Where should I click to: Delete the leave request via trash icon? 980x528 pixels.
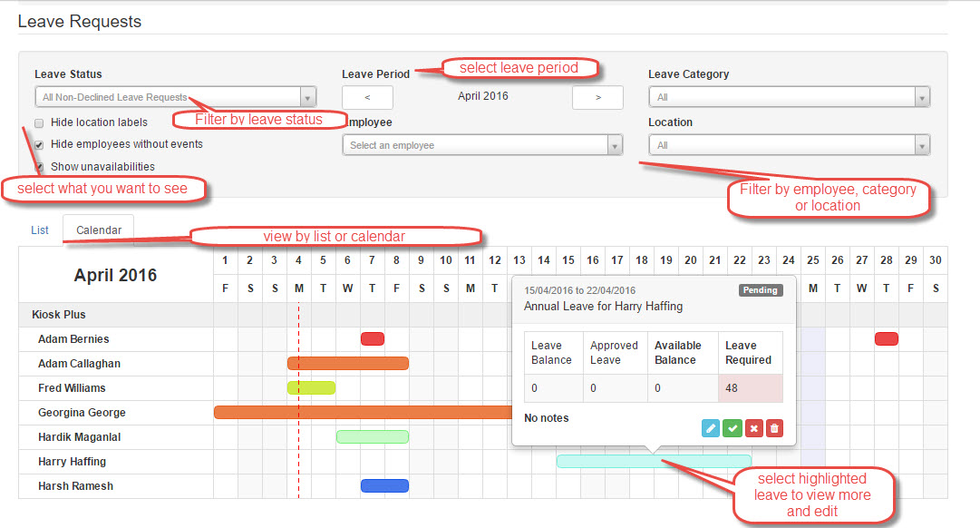[x=775, y=427]
